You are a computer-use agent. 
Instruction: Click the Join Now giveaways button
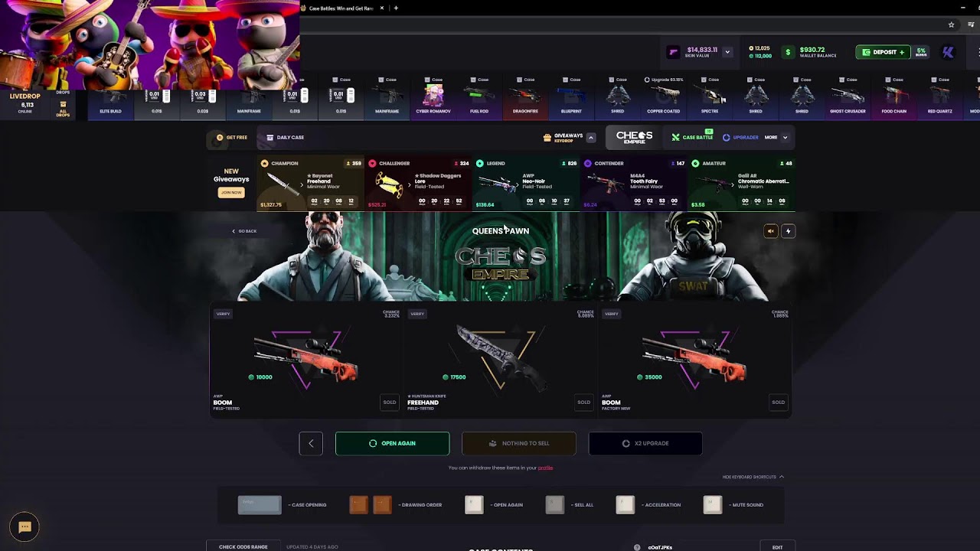pyautogui.click(x=231, y=192)
